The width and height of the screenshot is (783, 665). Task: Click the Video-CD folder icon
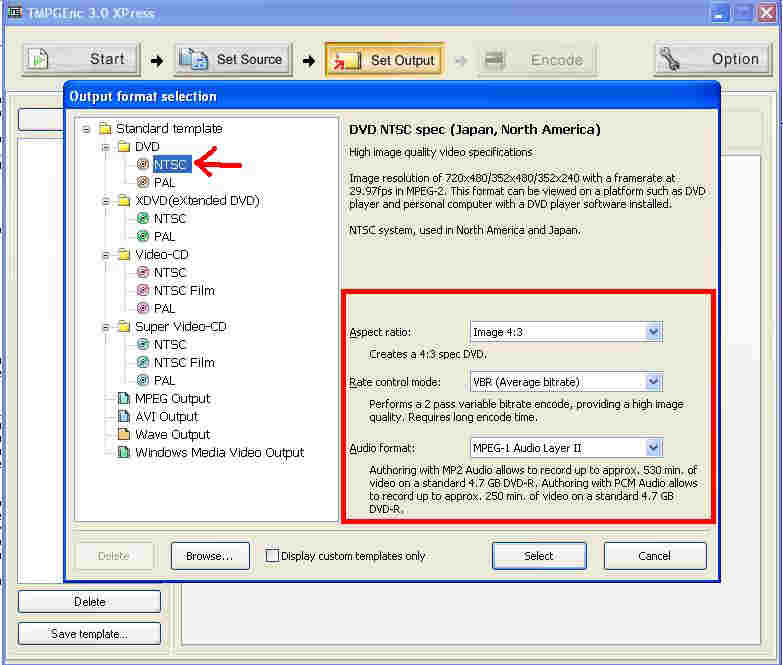coord(124,255)
